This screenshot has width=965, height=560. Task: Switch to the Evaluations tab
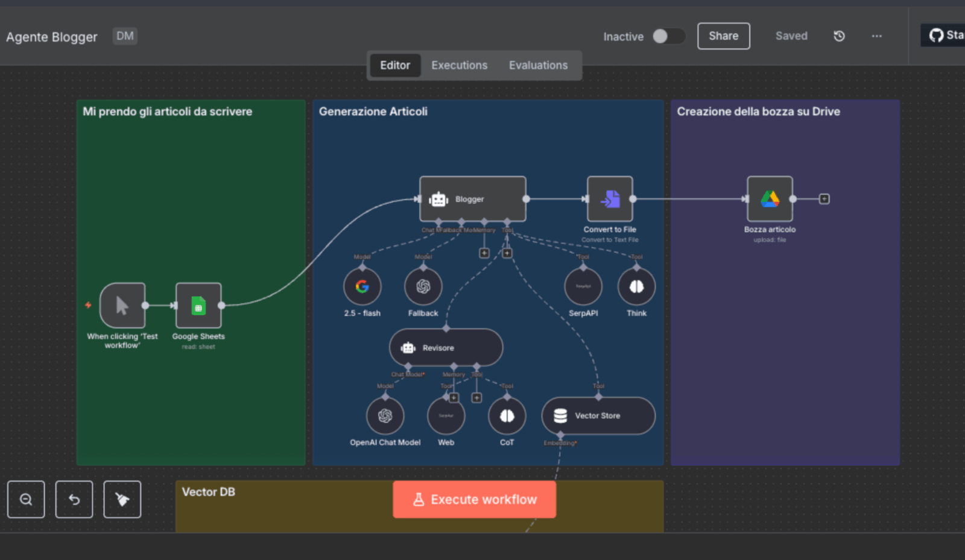click(x=538, y=65)
